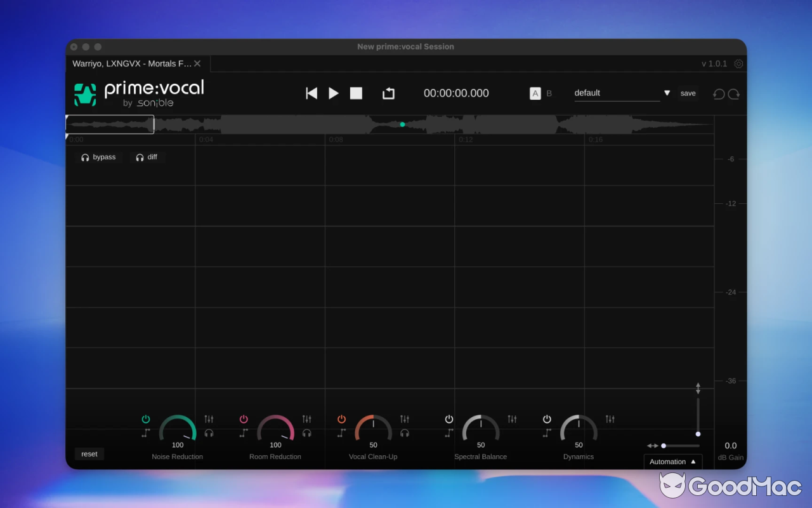The width and height of the screenshot is (812, 508).
Task: Solo the Vocal Clean-Up module with headphones icon
Action: (405, 433)
